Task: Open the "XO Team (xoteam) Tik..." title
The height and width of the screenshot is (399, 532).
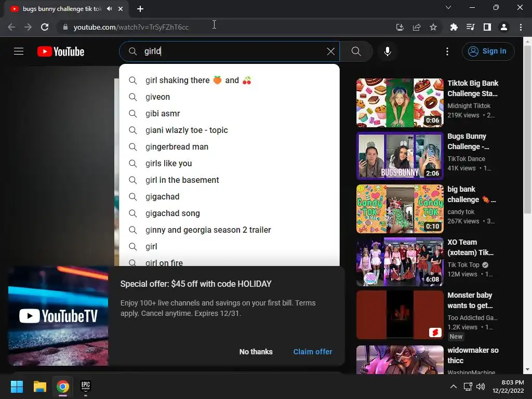Action: (x=471, y=247)
